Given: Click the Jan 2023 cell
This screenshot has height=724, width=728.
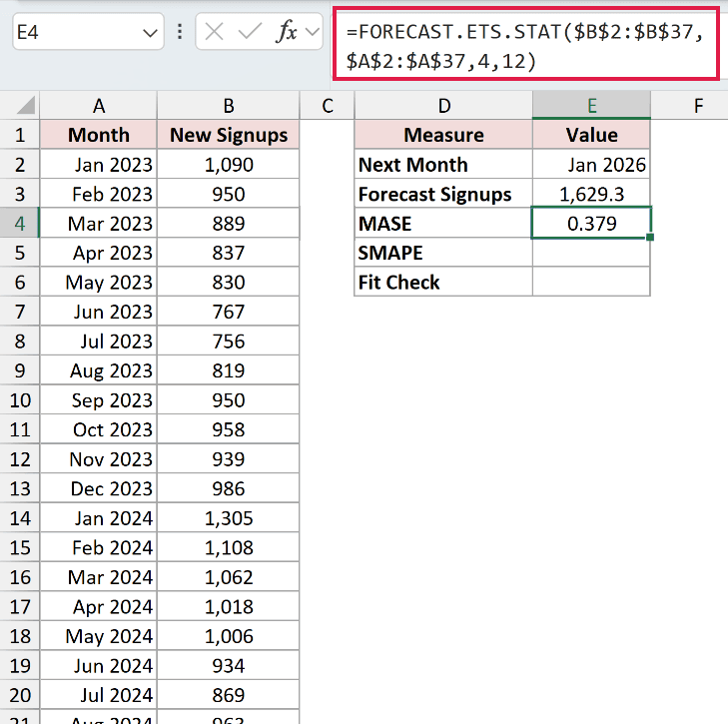Looking at the screenshot, I should click(x=99, y=165).
